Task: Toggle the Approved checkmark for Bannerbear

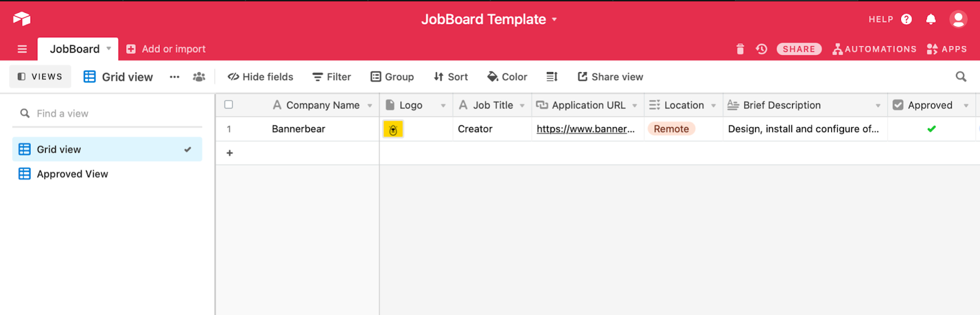Action: [932, 128]
